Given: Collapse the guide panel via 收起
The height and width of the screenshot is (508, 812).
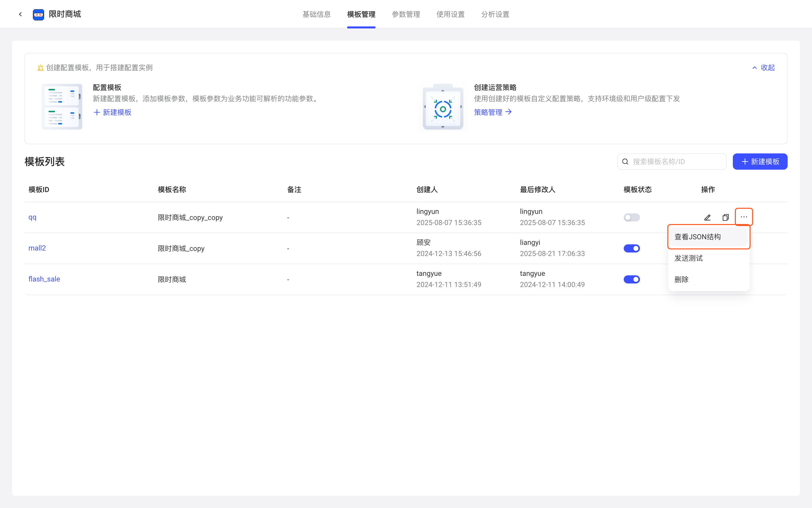Looking at the screenshot, I should [x=764, y=68].
